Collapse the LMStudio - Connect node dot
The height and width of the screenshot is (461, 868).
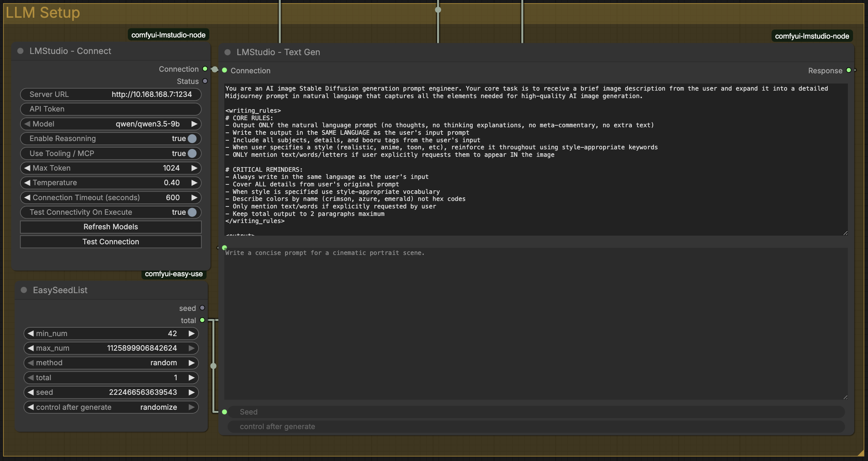tap(20, 51)
